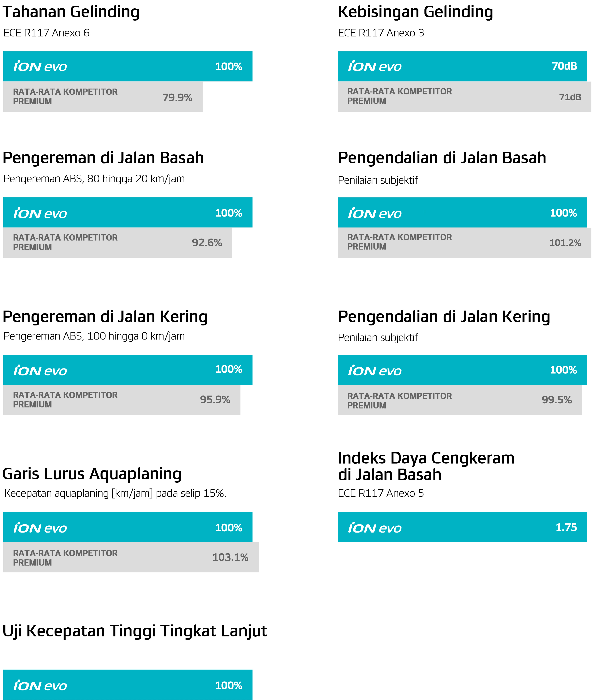Select the 79.9% competitor bar value
This screenshot has width=604, height=700.
pyautogui.click(x=177, y=98)
